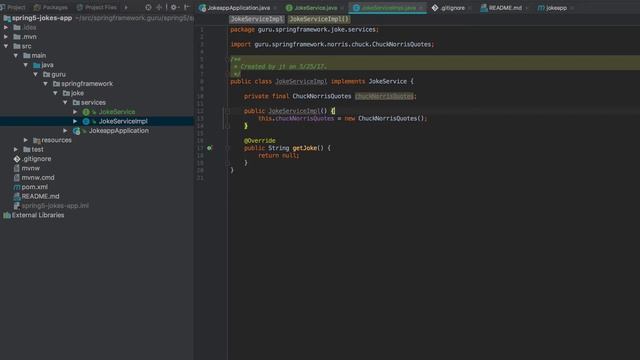This screenshot has height=360, width=640.
Task: Collapse the guru package
Action: pyautogui.click(x=36, y=74)
